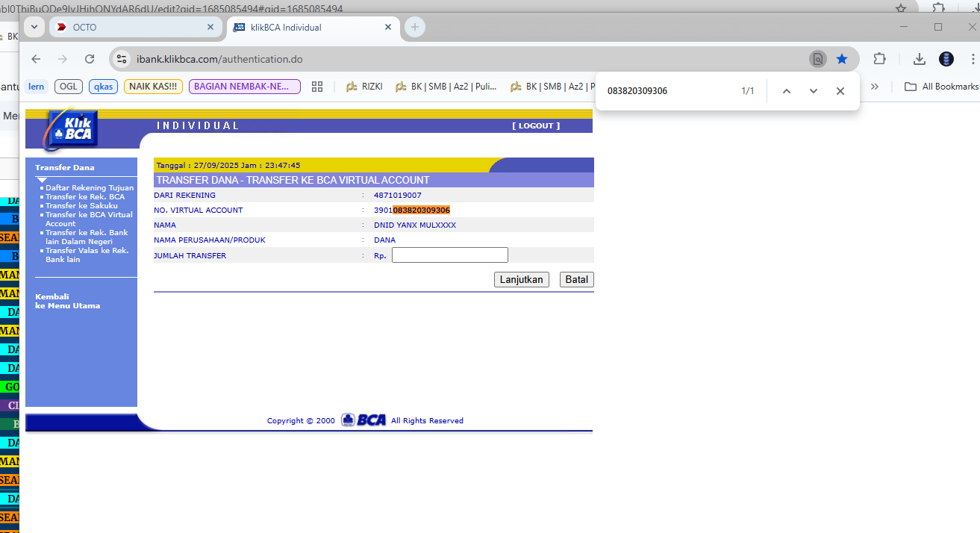
Task: Open Transfer Valas ke Rek. Bank lain
Action: [x=87, y=255]
